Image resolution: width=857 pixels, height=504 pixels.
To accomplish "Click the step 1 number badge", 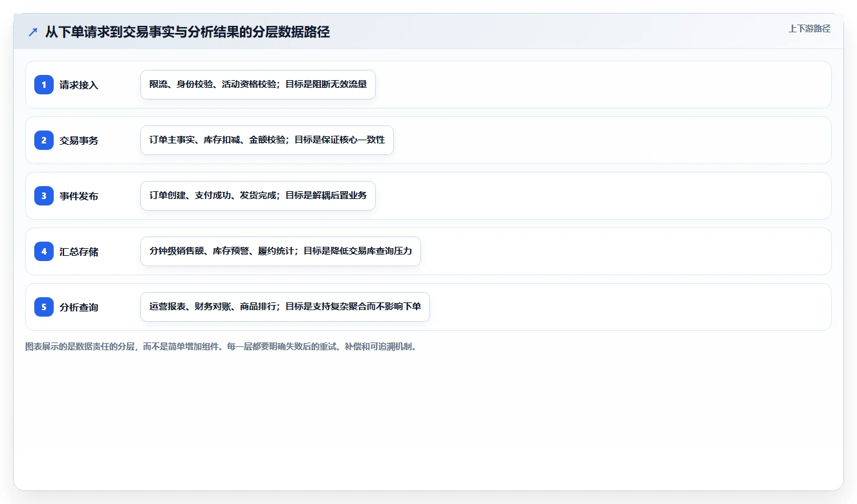I will click(44, 85).
